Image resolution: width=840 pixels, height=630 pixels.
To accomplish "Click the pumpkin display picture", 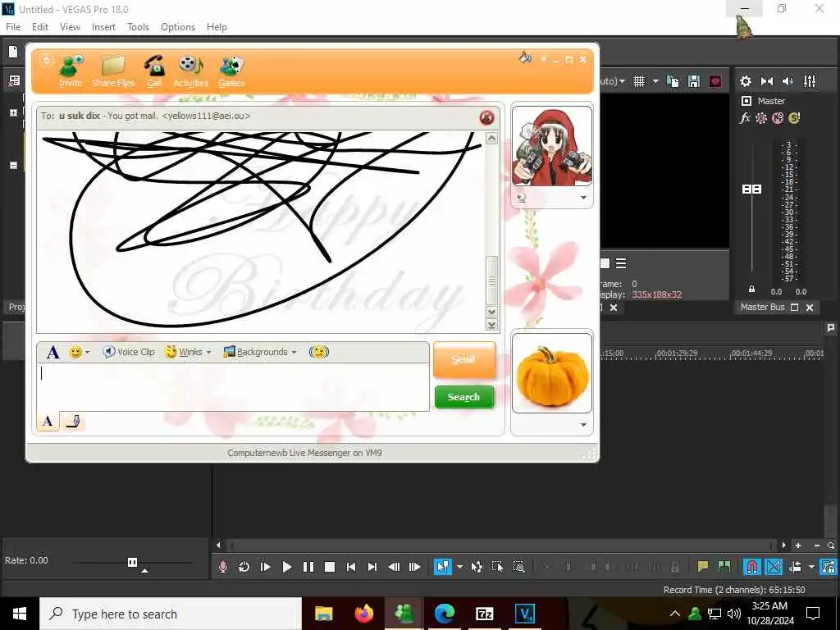I will coord(552,373).
